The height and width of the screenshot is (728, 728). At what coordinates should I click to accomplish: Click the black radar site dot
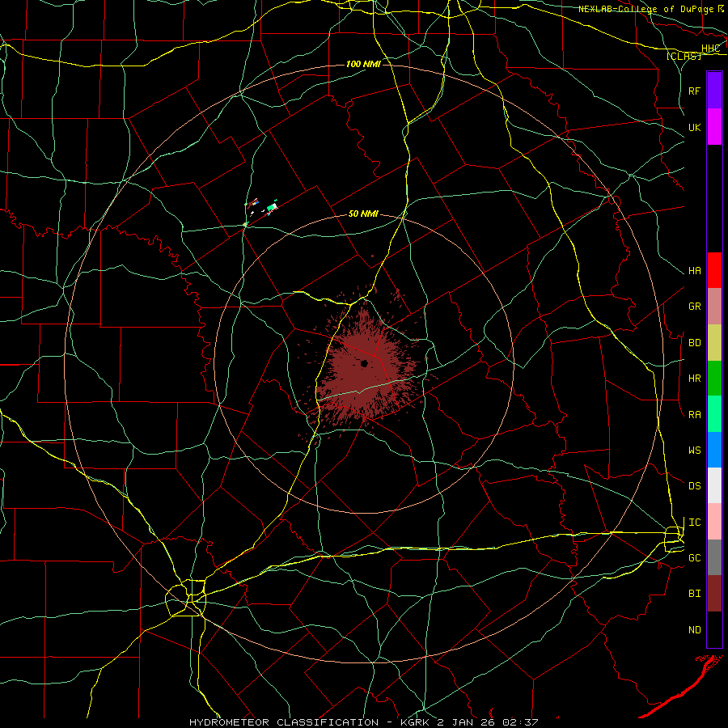coord(365,363)
